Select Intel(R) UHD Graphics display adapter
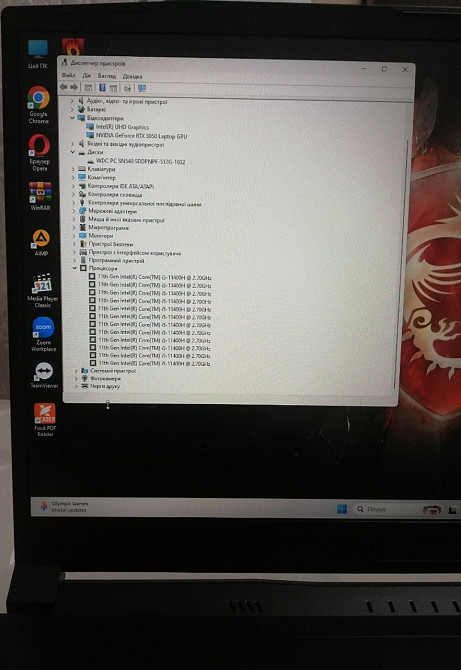Viewport: 461px width, 670px height. 122,127
